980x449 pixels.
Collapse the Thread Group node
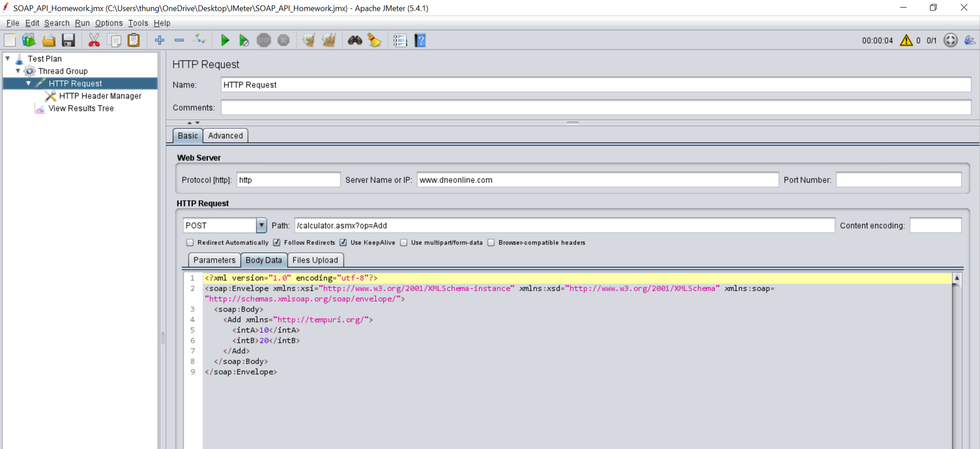(18, 71)
